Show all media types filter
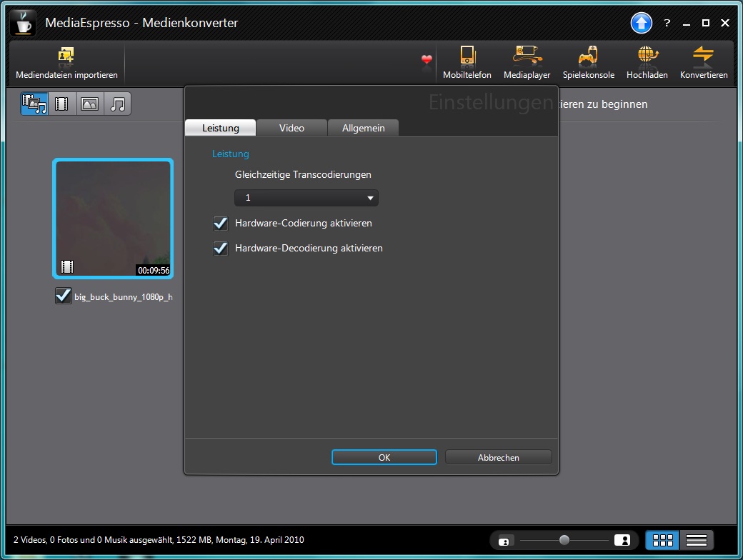 (x=34, y=104)
